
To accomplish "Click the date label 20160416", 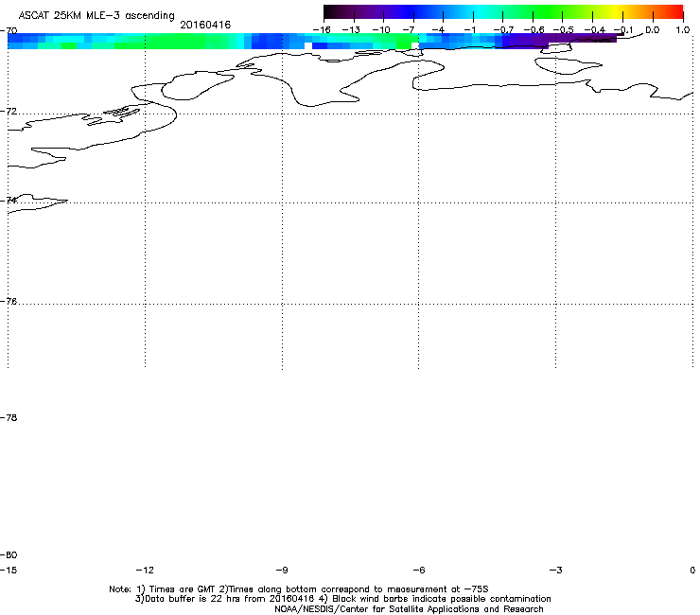I will point(205,25).
